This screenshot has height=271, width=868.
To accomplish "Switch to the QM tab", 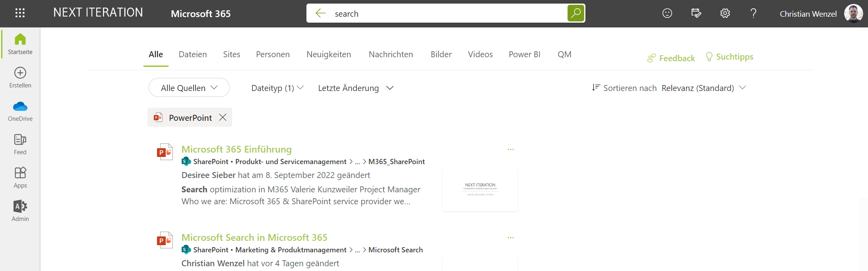I will click(564, 54).
